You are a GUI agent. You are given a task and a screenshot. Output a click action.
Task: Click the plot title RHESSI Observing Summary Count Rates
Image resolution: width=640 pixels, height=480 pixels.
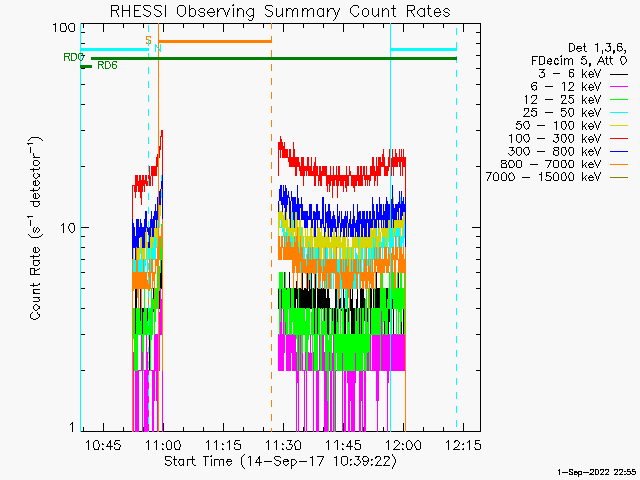(280, 11)
